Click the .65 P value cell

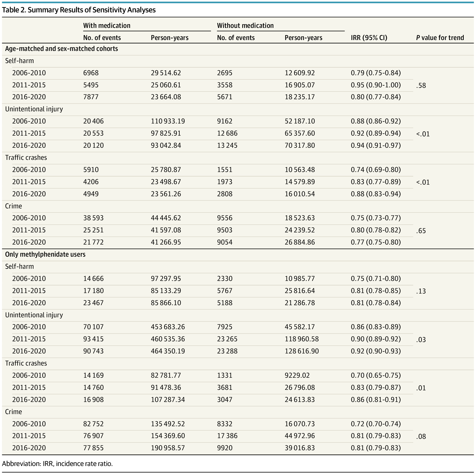[421, 231]
